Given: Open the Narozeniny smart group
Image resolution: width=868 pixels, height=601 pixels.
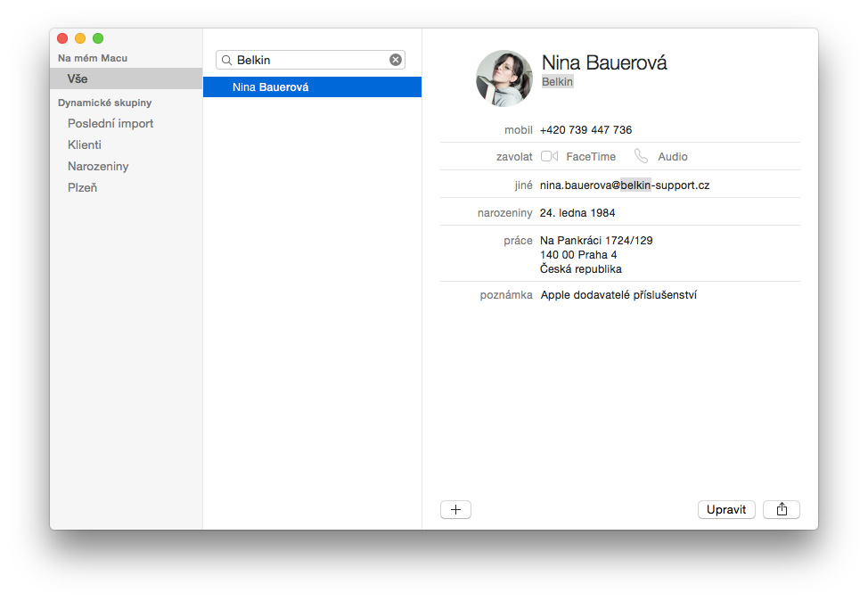Looking at the screenshot, I should click(98, 166).
